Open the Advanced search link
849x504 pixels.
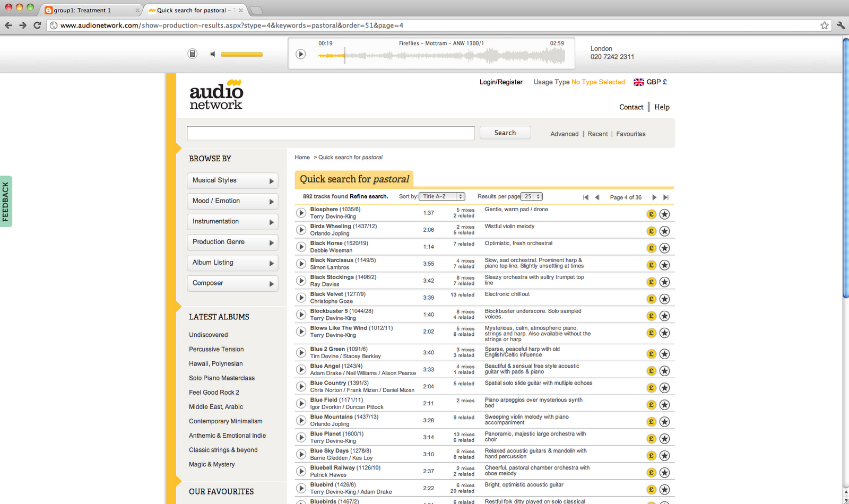pos(565,134)
